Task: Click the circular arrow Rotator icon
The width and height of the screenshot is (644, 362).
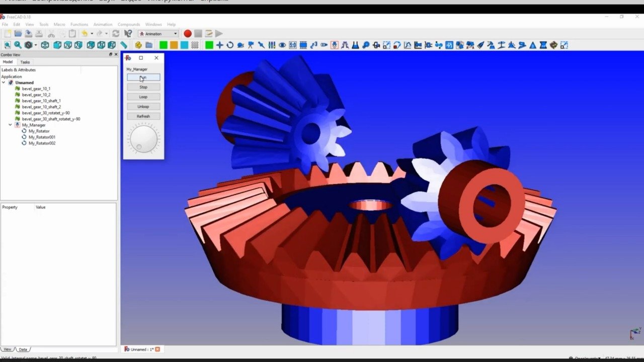Action: point(230,45)
